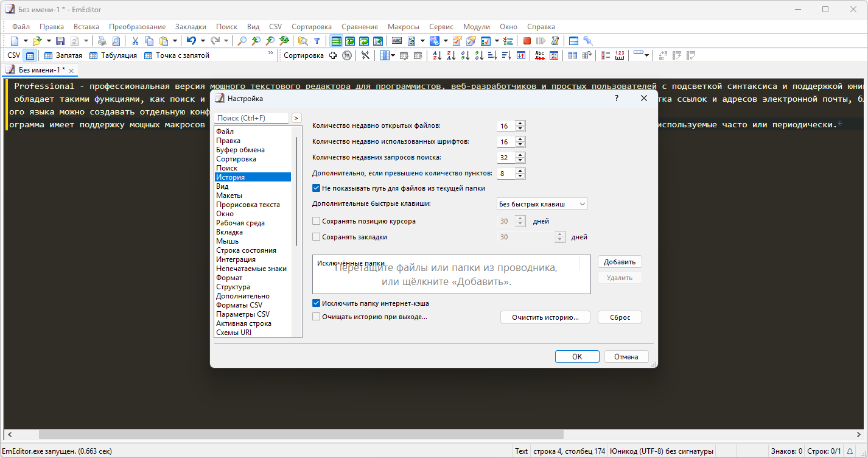Screen dimensions: 868x458
Task: Enable the Сохранять позицию курсора checkbox
Action: click(316, 221)
